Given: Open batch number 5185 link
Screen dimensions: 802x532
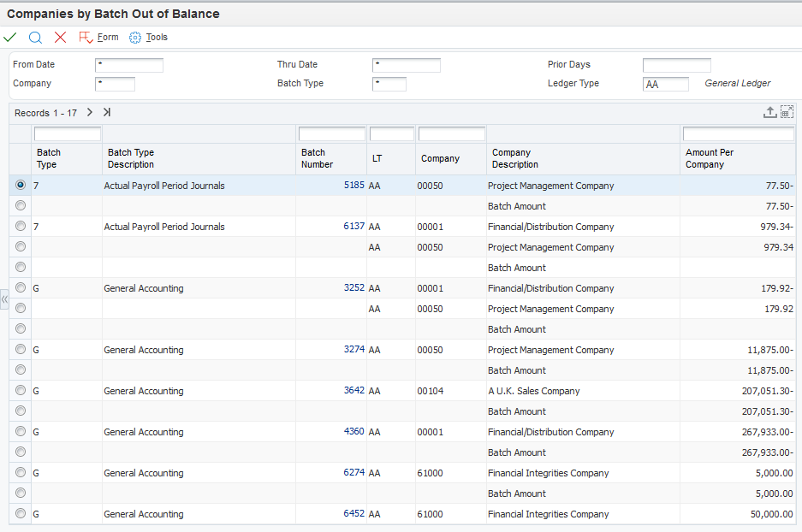Looking at the screenshot, I should point(353,186).
